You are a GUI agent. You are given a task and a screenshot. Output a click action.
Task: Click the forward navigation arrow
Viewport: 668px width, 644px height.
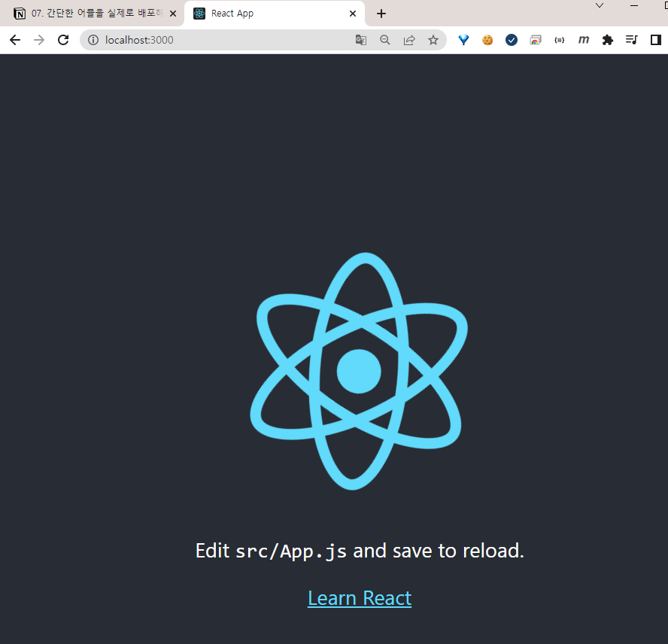coord(39,40)
